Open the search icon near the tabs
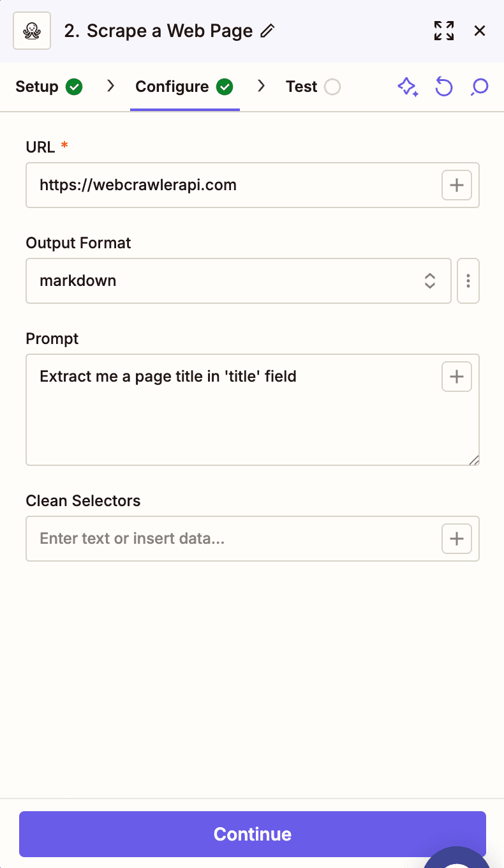The width and height of the screenshot is (504, 868). tap(479, 87)
